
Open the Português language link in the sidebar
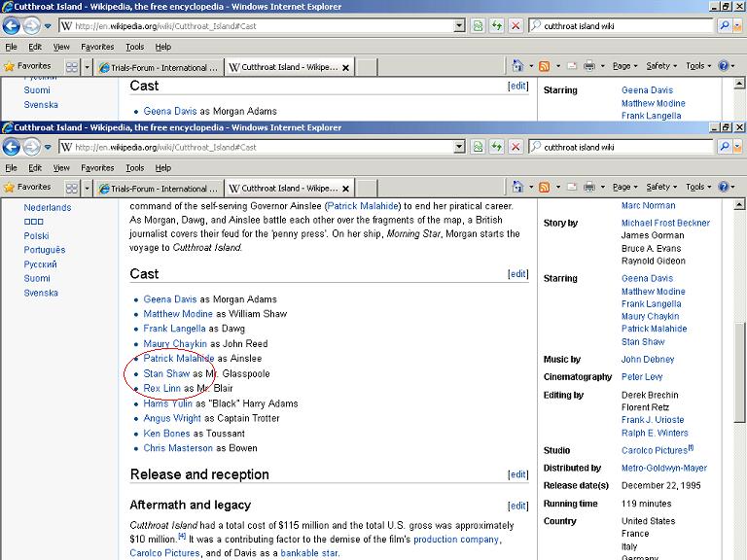pyautogui.click(x=45, y=250)
